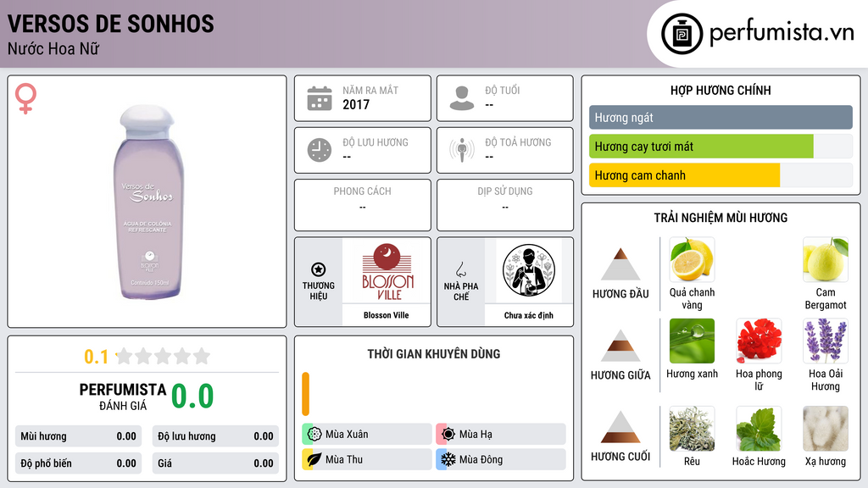The height and width of the screenshot is (488, 868).
Task: Click the star badge icon above Thương hiệu
Action: point(319,269)
